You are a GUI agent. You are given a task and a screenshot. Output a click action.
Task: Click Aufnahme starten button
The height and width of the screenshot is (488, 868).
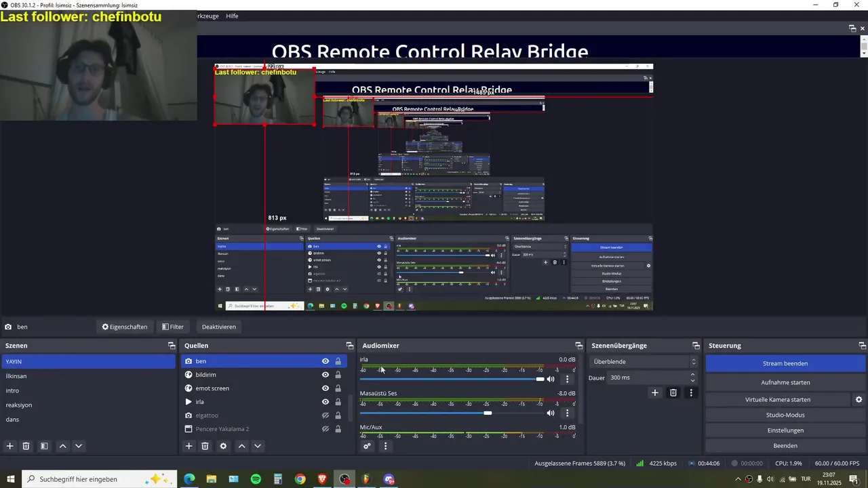tap(785, 382)
